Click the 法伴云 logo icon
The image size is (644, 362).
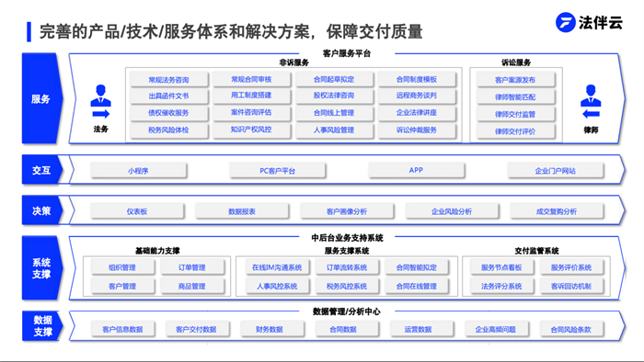pyautogui.click(x=565, y=22)
